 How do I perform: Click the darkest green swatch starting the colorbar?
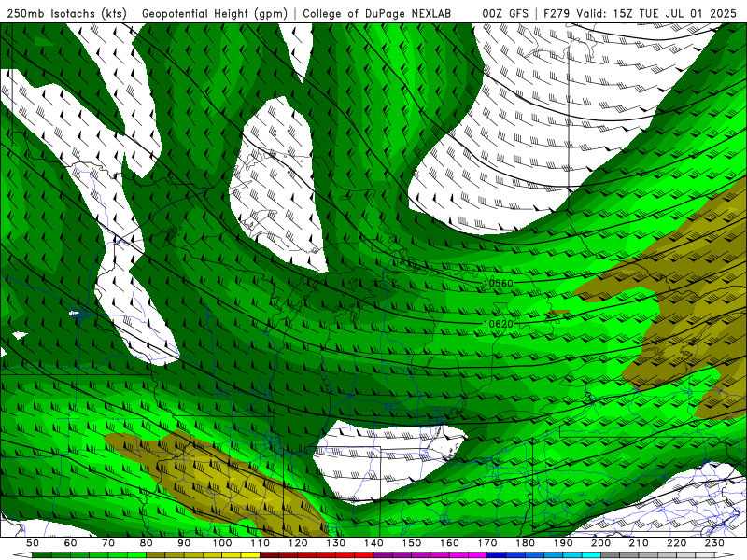(x=42, y=555)
